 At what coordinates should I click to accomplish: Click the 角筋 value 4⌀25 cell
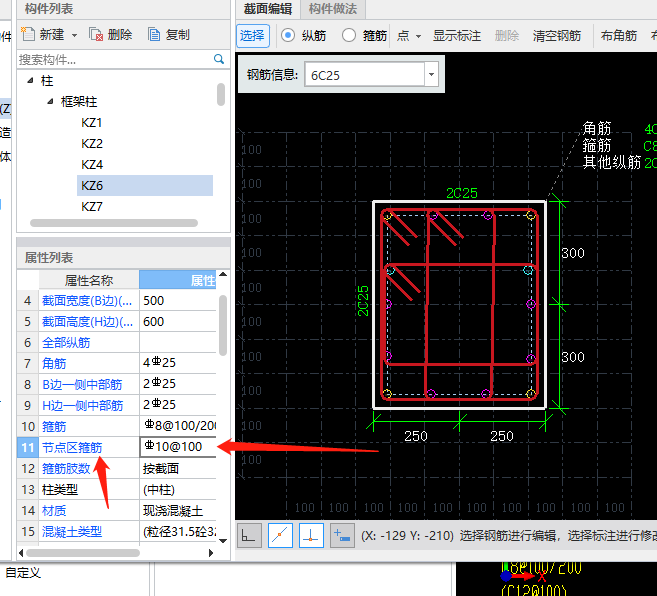click(177, 363)
